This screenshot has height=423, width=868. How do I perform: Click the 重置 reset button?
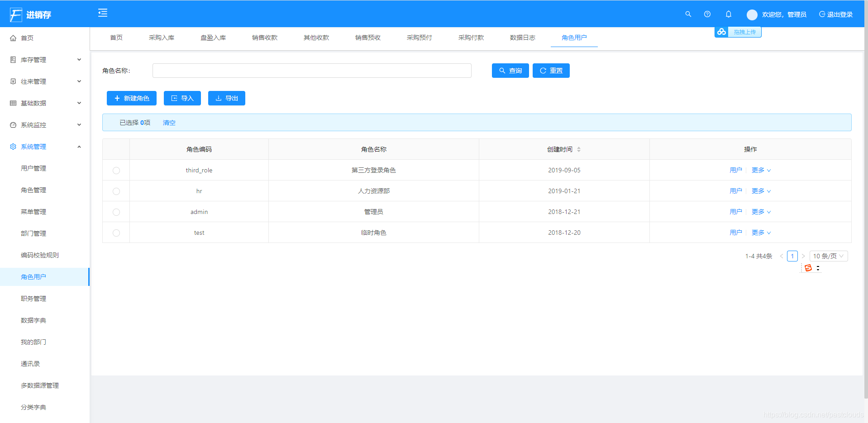click(551, 71)
